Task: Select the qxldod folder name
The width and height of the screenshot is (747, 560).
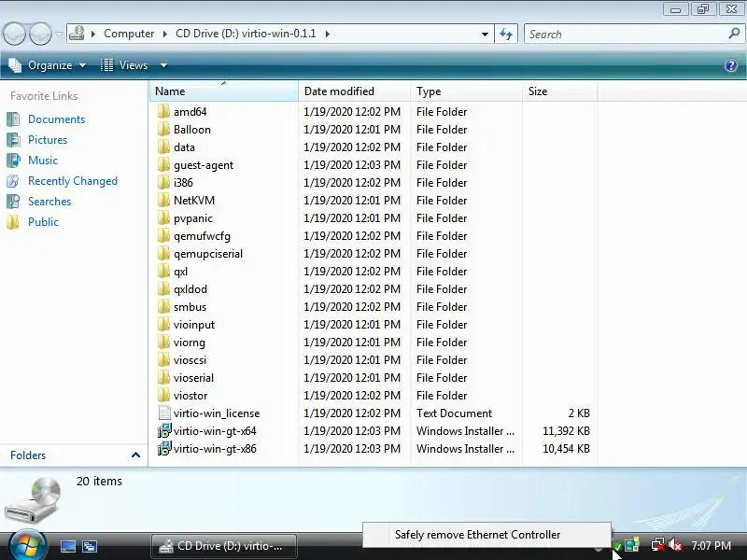Action: click(190, 289)
